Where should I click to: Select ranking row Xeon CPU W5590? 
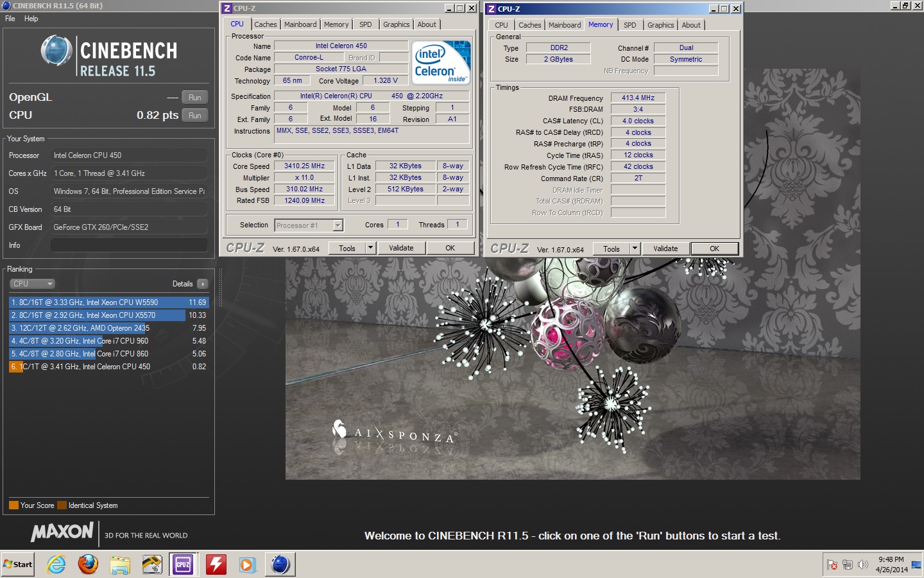coord(109,302)
